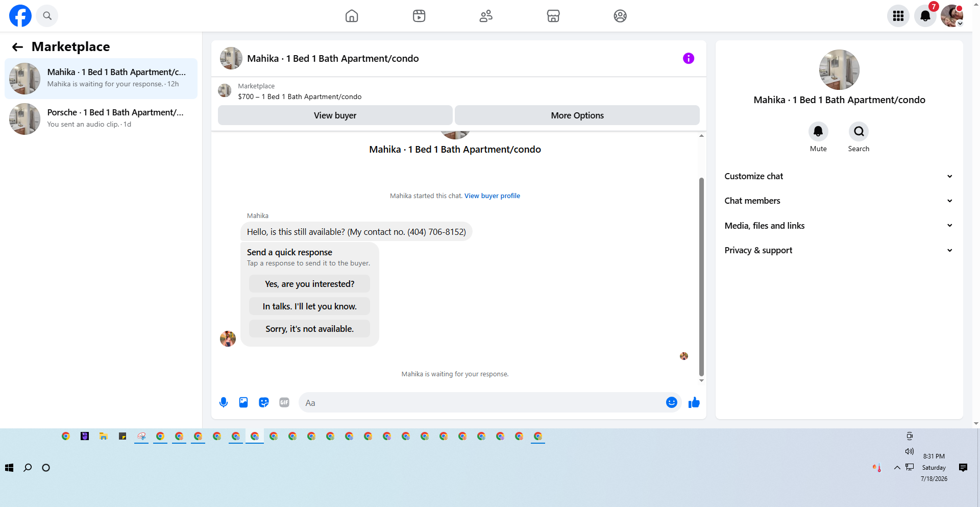Viewport: 980px width, 507px height.
Task: Click the "Marketplace" sidebar heading
Action: point(70,47)
